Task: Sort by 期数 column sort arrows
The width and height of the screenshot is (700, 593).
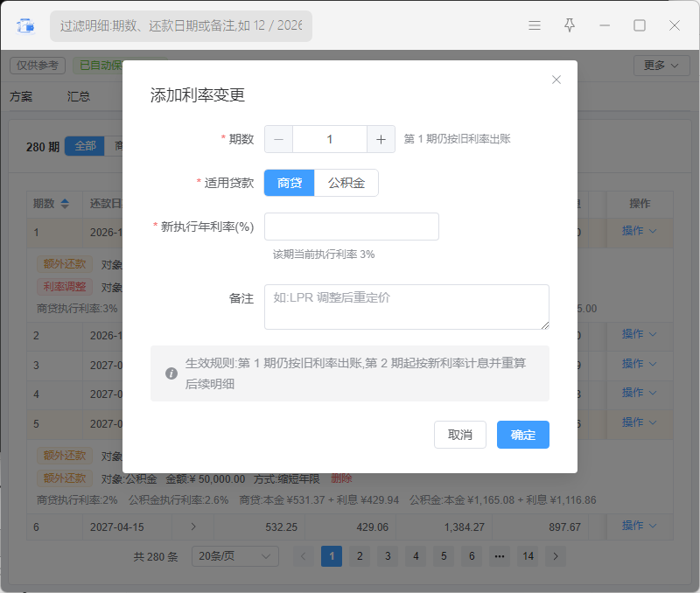Action: click(x=65, y=204)
